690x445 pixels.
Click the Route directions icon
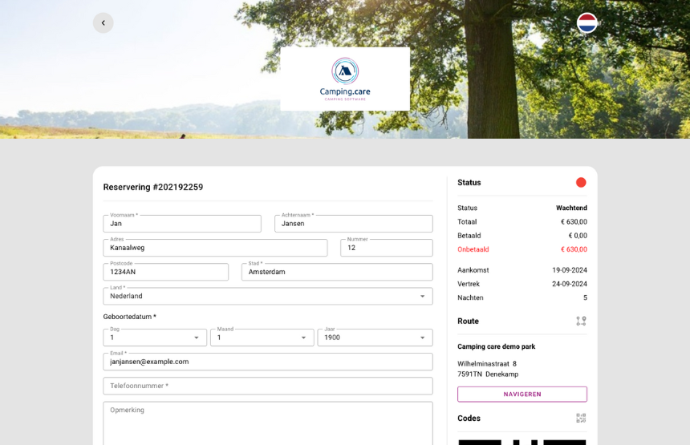(x=581, y=321)
